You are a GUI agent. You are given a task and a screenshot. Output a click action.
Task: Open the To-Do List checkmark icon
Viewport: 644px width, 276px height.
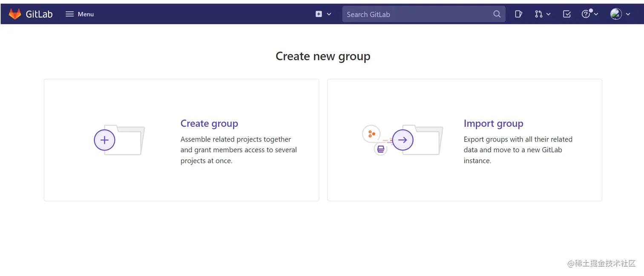click(567, 14)
